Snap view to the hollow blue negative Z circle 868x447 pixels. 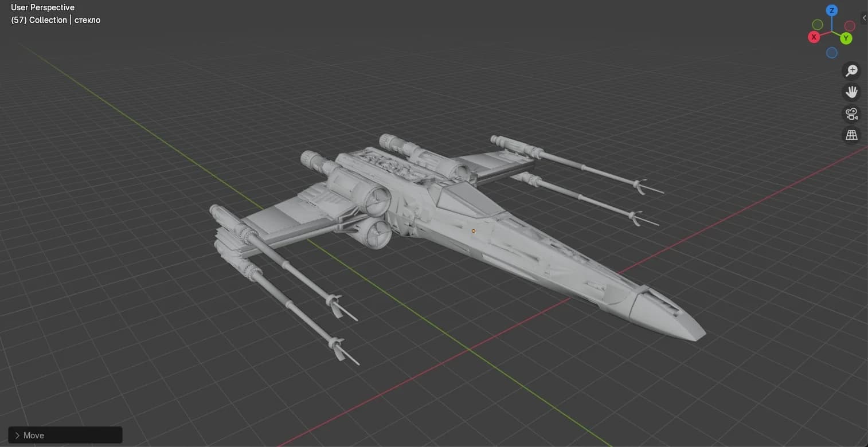[x=832, y=53]
